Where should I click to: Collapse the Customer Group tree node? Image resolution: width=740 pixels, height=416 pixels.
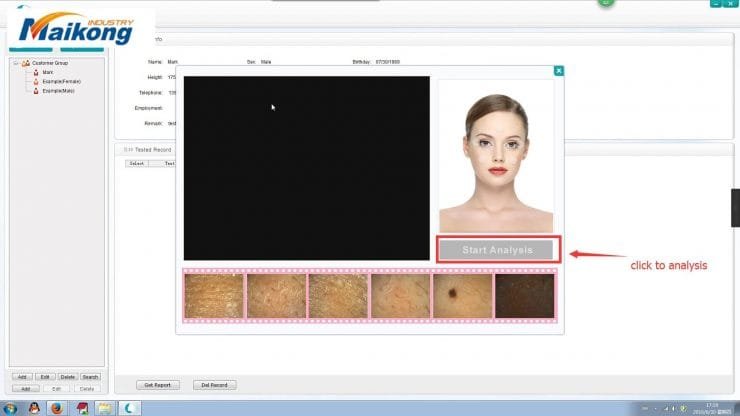pos(15,64)
